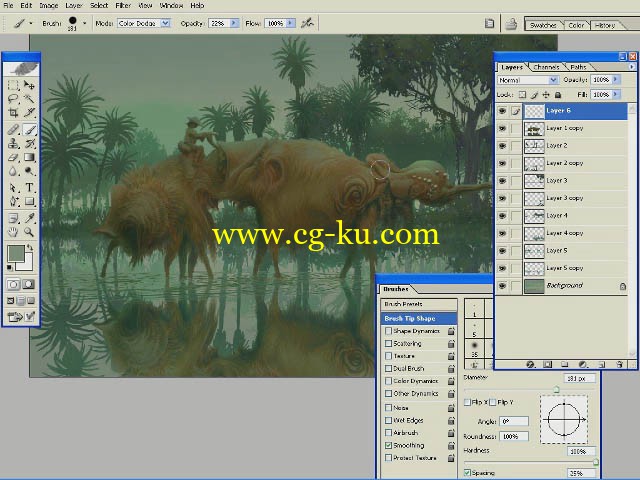Select the Gradient tool
640x480 pixels.
click(x=29, y=157)
